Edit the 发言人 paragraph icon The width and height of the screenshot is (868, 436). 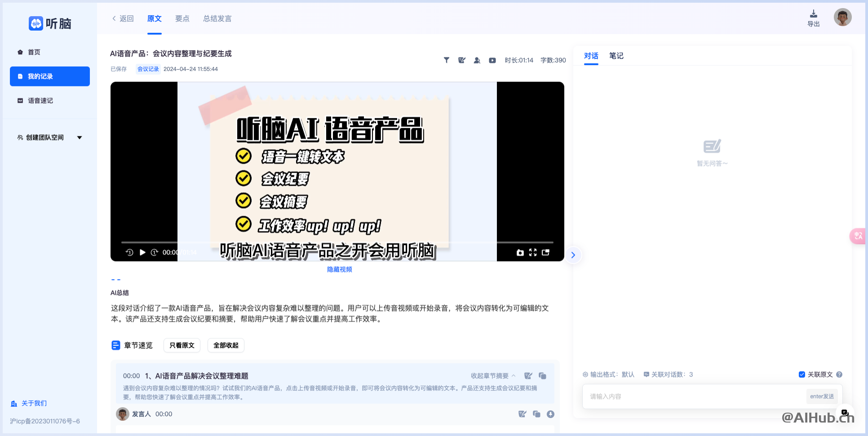coord(522,414)
